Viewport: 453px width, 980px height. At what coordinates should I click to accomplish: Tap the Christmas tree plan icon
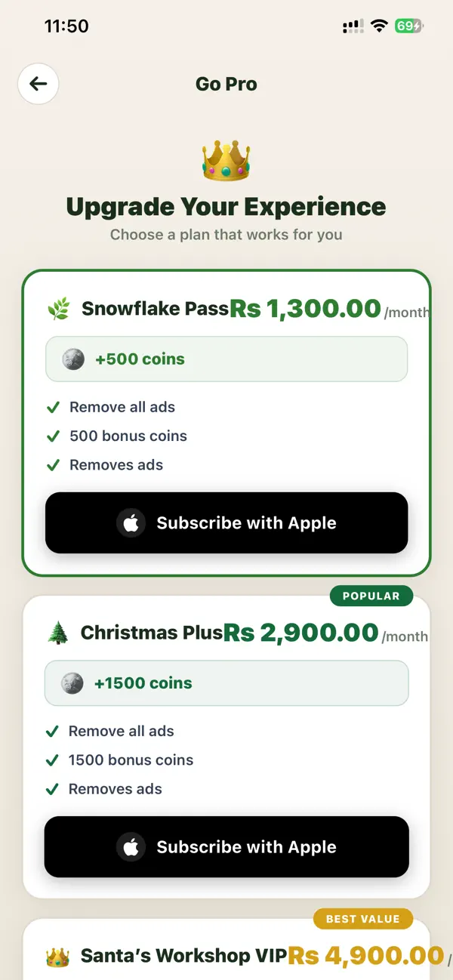click(x=57, y=633)
